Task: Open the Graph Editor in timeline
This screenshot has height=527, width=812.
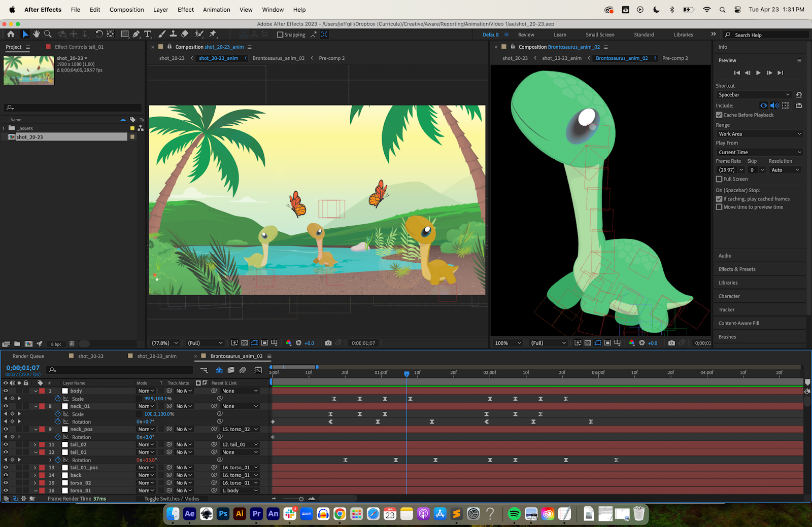Action: (258, 370)
